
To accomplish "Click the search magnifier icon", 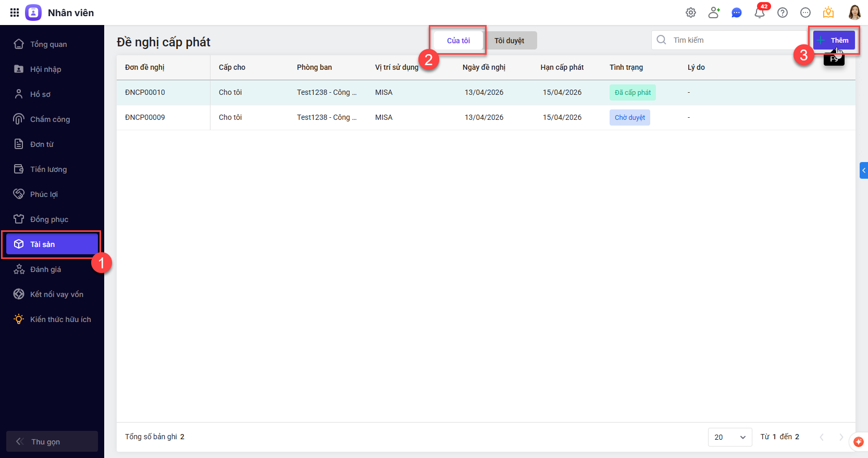I will click(x=661, y=40).
